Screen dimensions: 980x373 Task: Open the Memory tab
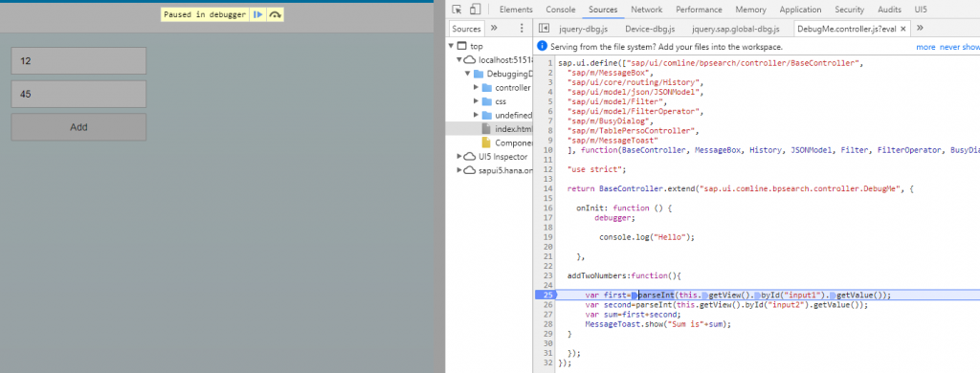(x=750, y=10)
